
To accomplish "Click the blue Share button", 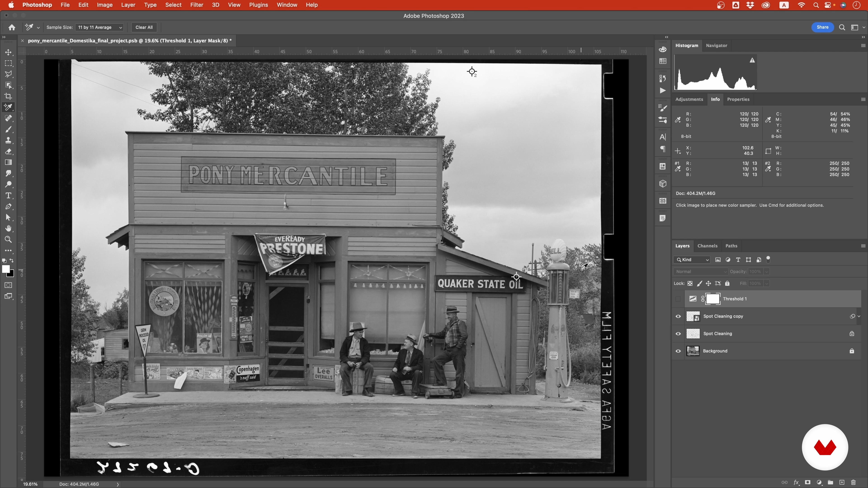I will [822, 27].
